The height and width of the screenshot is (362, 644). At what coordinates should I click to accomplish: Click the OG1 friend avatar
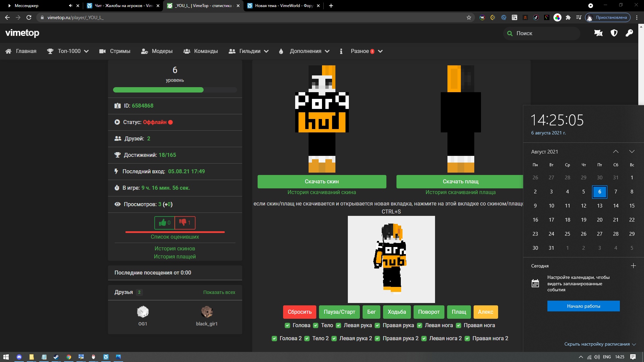coord(143,312)
